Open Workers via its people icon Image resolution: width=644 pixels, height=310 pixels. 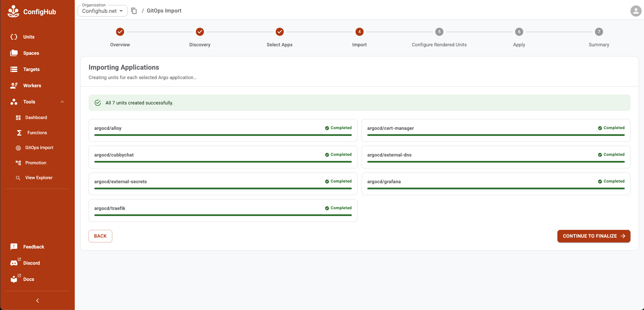(x=14, y=86)
